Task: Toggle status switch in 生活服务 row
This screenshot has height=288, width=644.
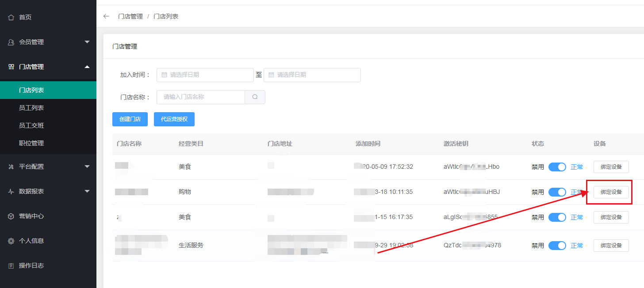Action: (557, 246)
